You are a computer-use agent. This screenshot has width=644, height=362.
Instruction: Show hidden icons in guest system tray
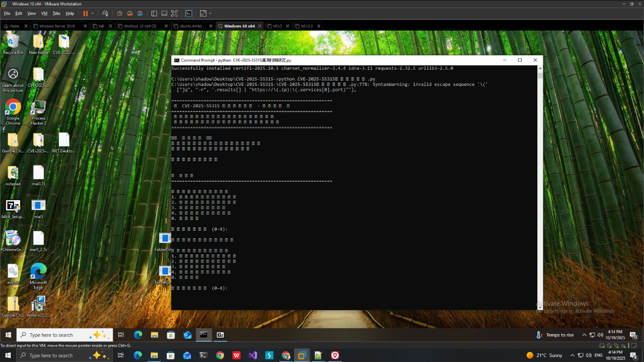584,335
